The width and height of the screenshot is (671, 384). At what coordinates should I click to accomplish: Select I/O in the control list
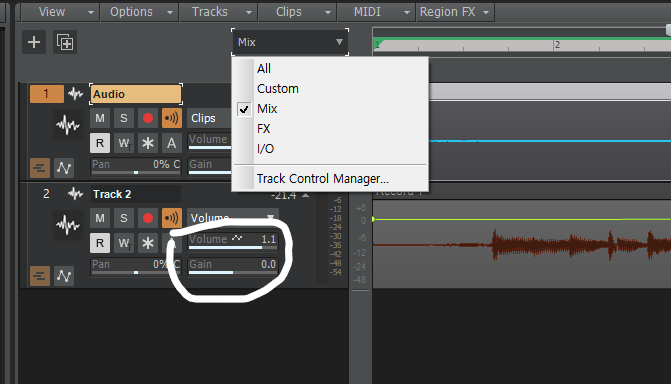(330, 149)
